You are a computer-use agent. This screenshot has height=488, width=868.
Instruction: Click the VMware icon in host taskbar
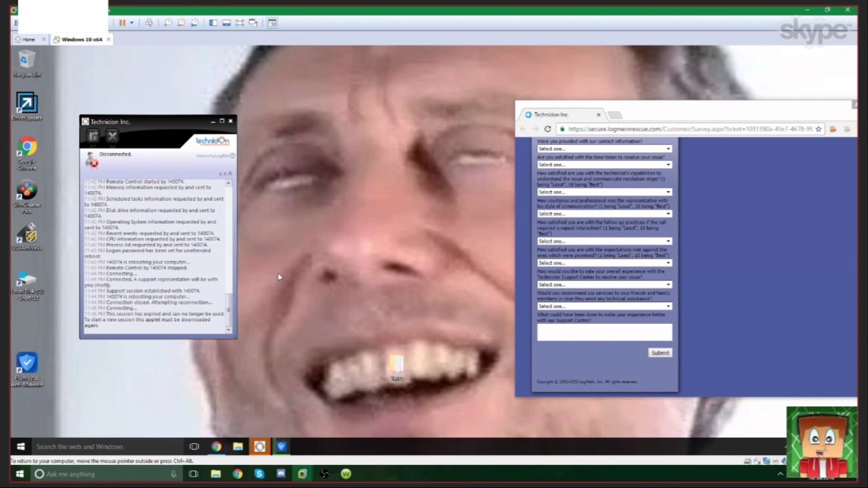click(x=302, y=474)
